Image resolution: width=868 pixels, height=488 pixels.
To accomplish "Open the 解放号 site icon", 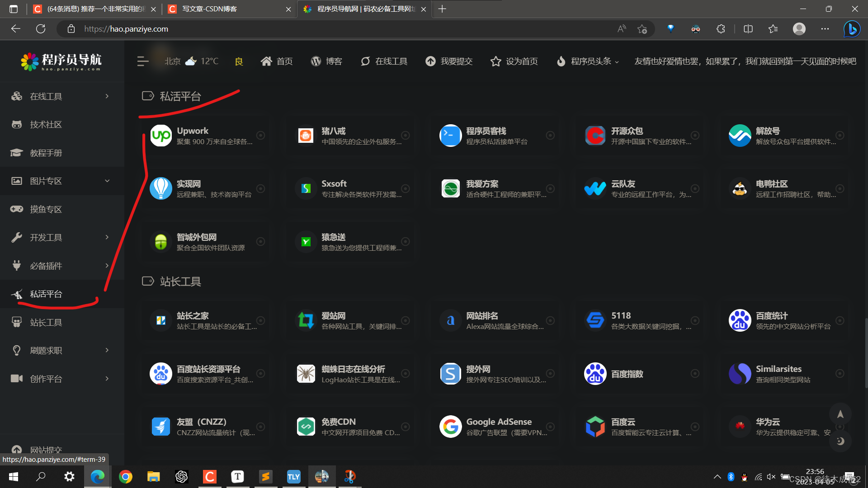I will 740,136.
